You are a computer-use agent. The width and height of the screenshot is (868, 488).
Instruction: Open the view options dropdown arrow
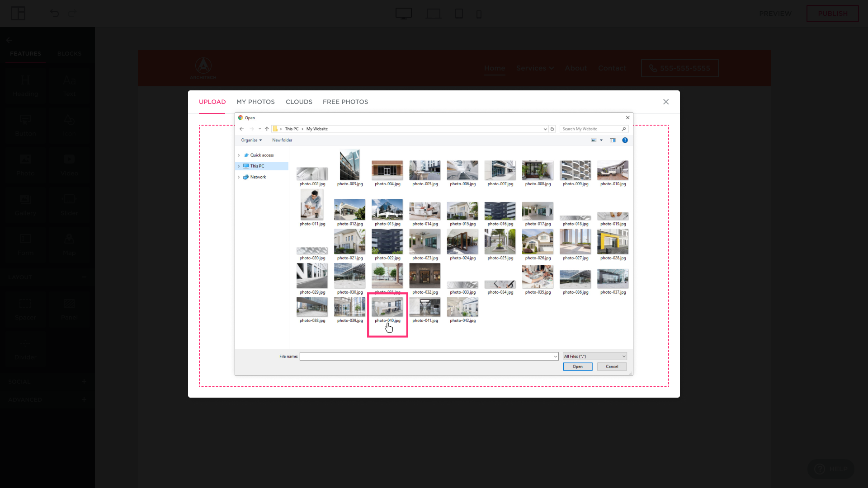601,140
